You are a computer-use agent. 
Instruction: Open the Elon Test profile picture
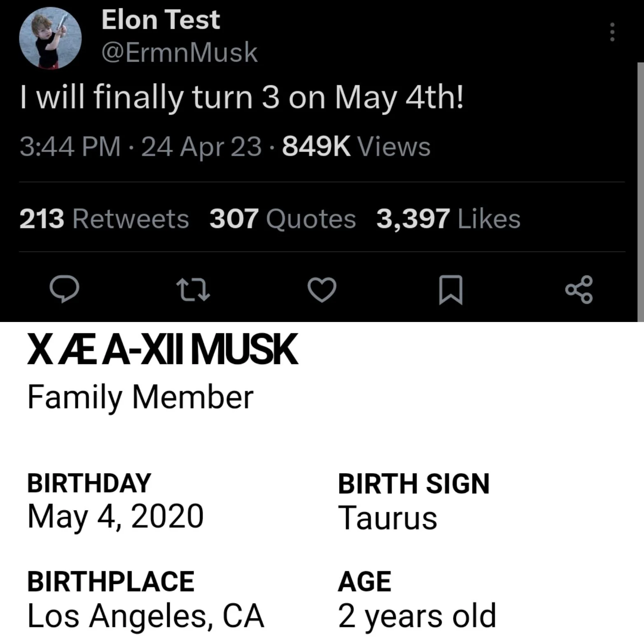(50, 38)
